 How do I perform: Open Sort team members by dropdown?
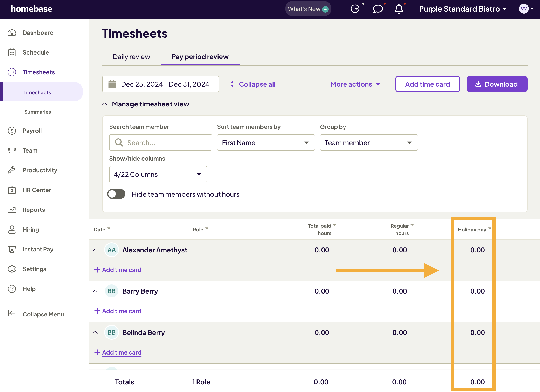point(266,142)
